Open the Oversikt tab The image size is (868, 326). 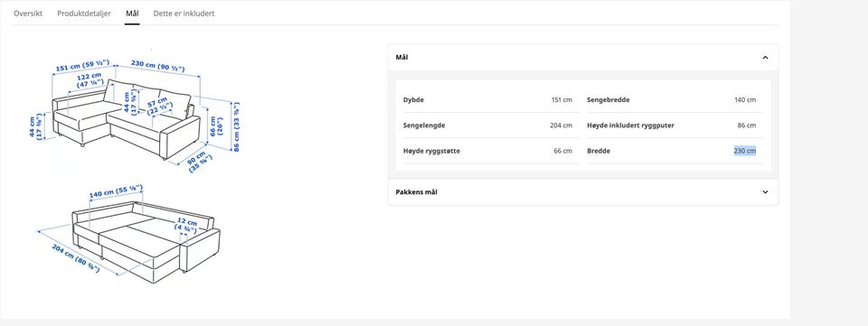[28, 14]
